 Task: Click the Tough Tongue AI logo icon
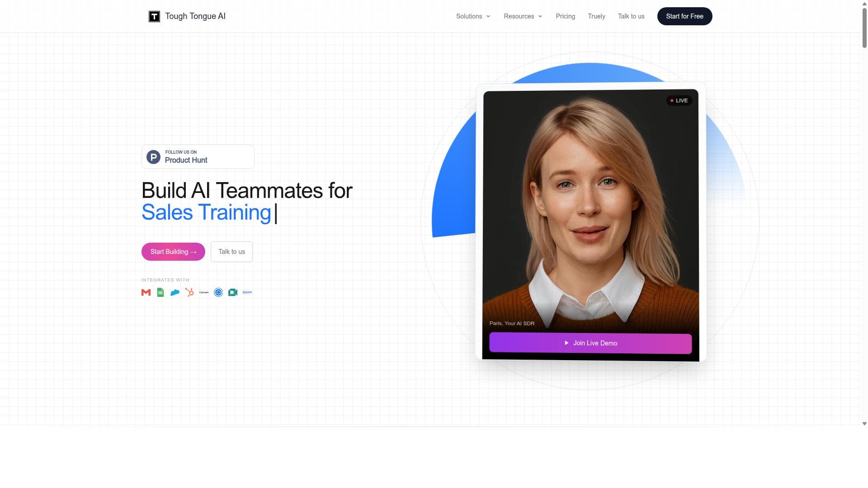154,16
